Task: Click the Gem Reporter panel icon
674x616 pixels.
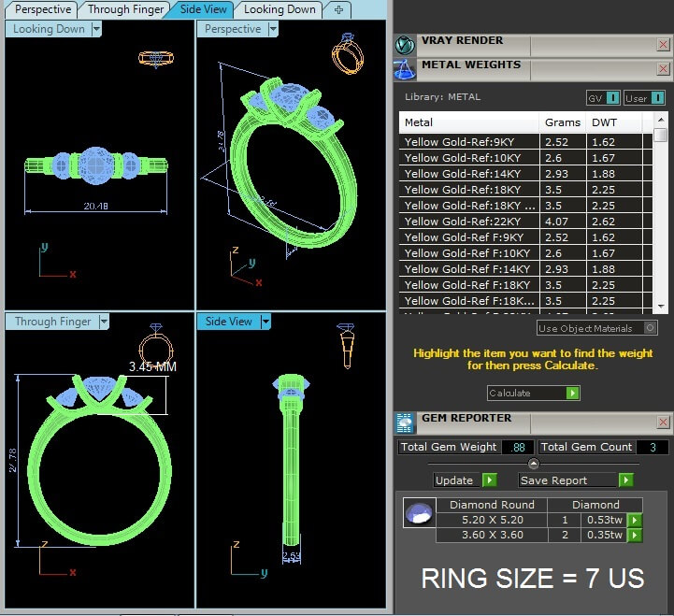Action: 405,423
